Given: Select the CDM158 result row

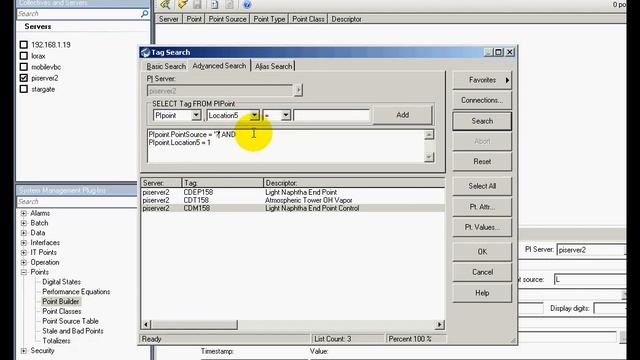Looking at the screenshot, I should [x=293, y=208].
